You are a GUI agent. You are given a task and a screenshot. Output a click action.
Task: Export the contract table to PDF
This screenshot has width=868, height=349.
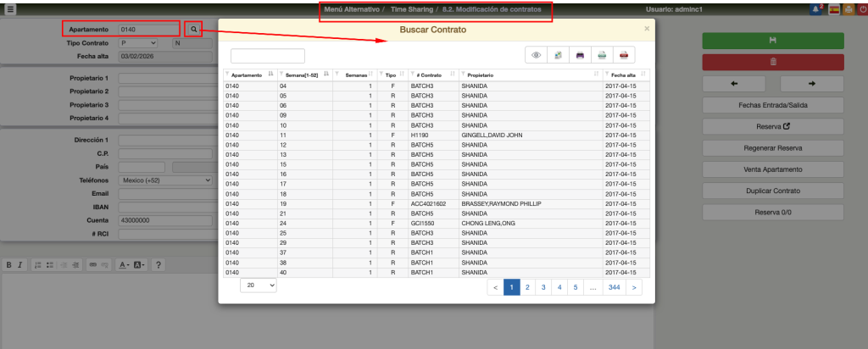pyautogui.click(x=624, y=55)
